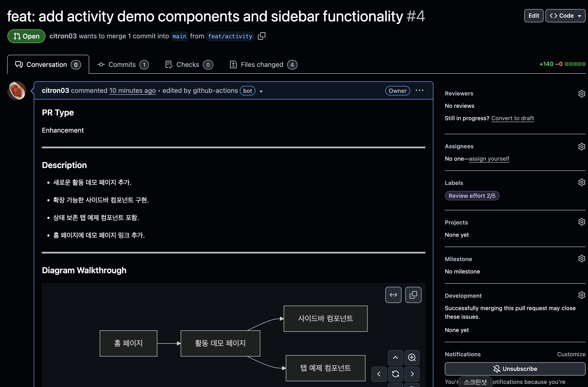588x387 pixels.
Task: Expand comment edit history dropdown
Action: [261, 91]
